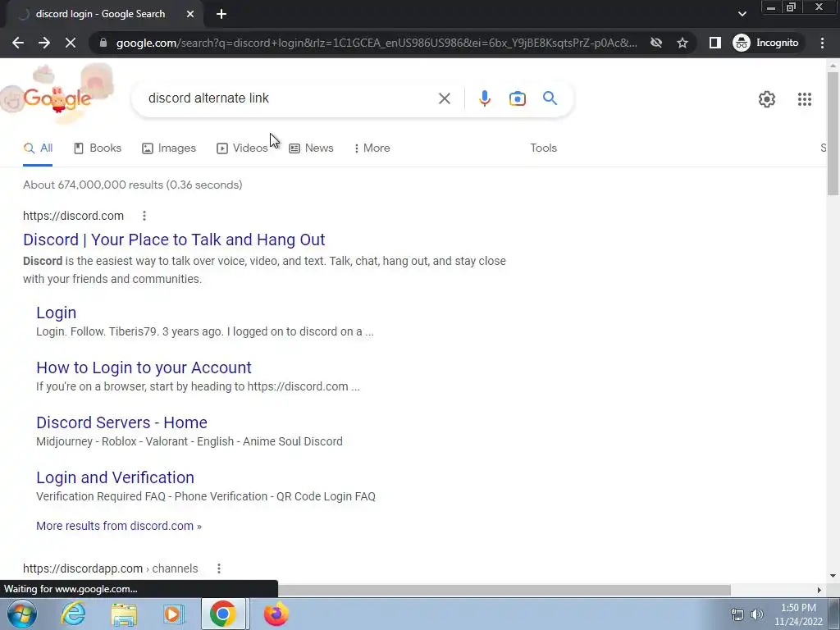Open Login and Verification link

tap(115, 477)
